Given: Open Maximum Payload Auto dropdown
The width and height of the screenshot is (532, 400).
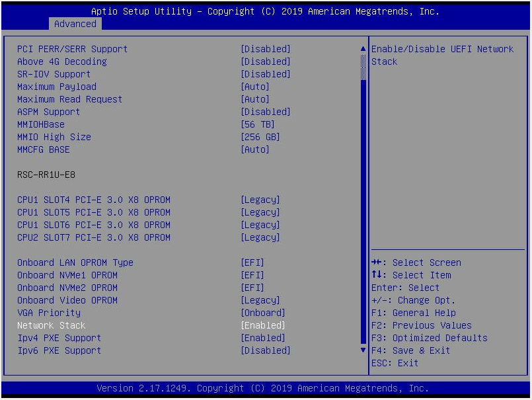Looking at the screenshot, I should pyautogui.click(x=254, y=87).
